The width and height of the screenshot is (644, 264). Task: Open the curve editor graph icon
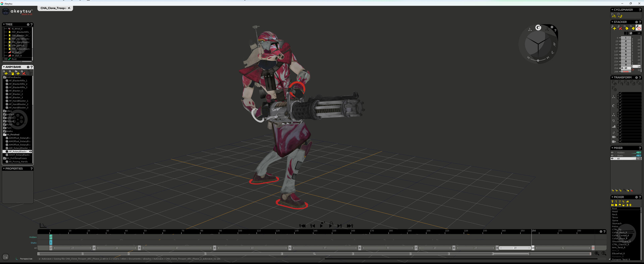[43, 225]
